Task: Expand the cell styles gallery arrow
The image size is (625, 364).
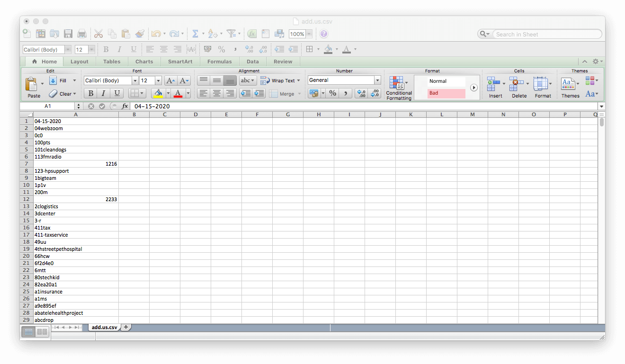Action: (473, 88)
